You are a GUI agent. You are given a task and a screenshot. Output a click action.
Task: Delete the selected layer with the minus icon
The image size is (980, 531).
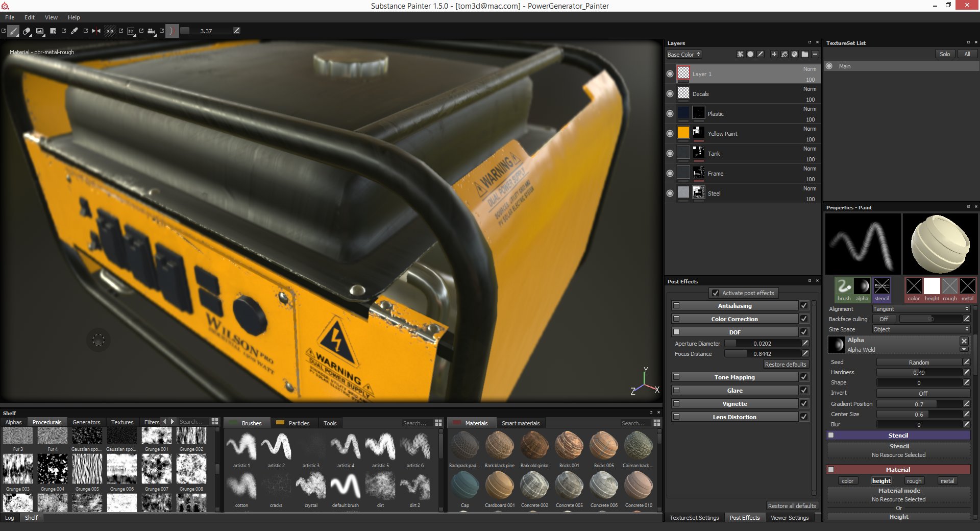815,54
